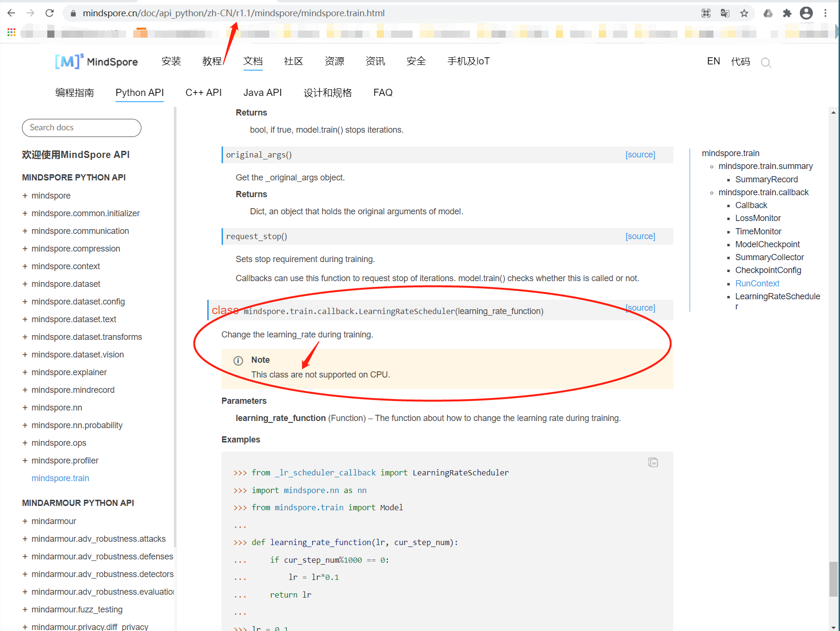
Task: Expand the mindspore tree node
Action: (x=25, y=196)
